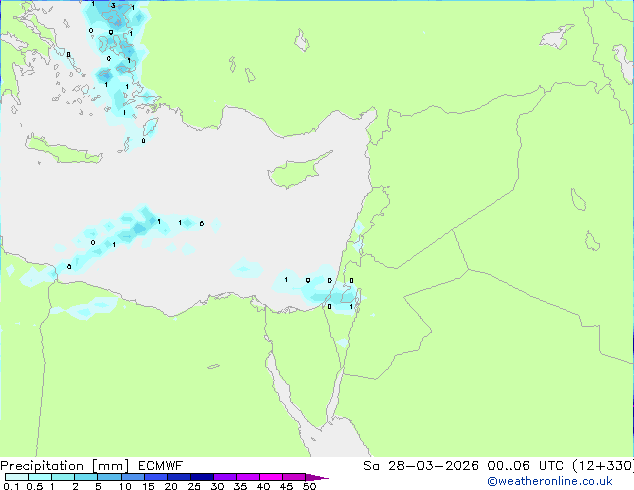Viewport: 634px width, 490px height.
Task: Click the 30–35 mm purple legend swatch
Action: coord(224,477)
